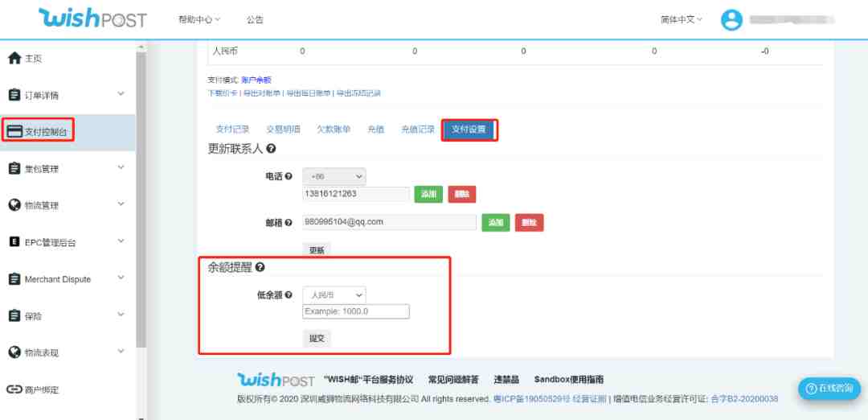Switch to the 交易明细 tab
Image resolution: width=868 pixels, height=420 pixels.
pyautogui.click(x=284, y=130)
